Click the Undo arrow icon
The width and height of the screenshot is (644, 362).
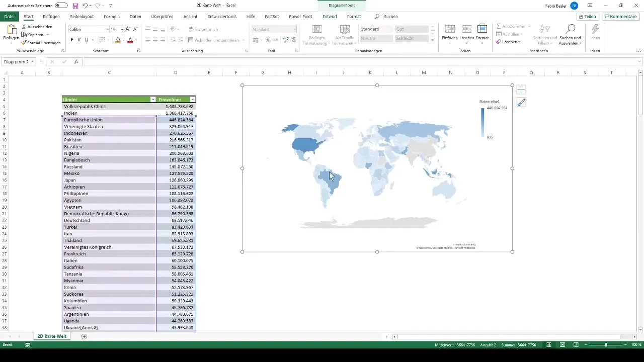pos(85,6)
